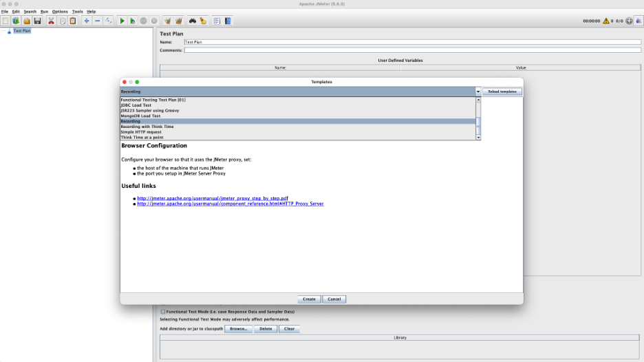Click the binoculars Search icon
This screenshot has height=362, width=644.
(x=192, y=21)
